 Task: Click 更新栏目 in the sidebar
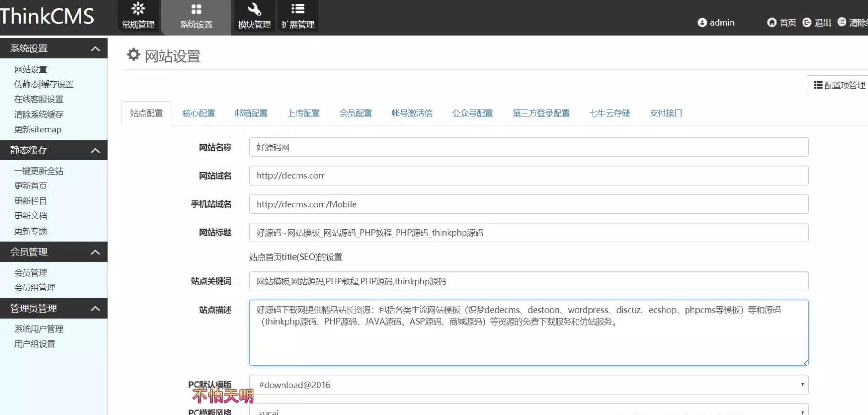pos(31,201)
